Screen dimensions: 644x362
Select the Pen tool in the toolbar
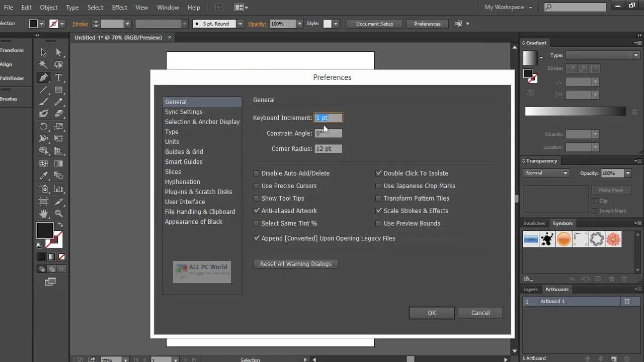[x=43, y=77]
